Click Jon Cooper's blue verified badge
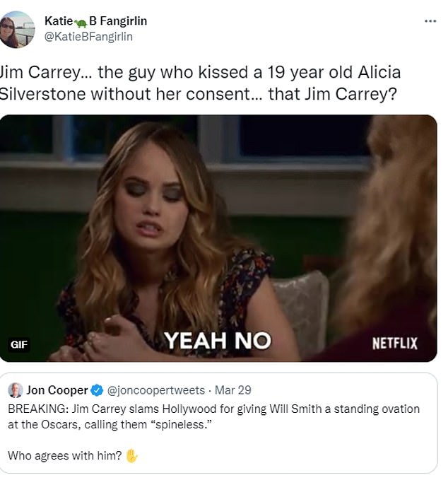Image resolution: width=448 pixels, height=480 pixels. pos(97,390)
